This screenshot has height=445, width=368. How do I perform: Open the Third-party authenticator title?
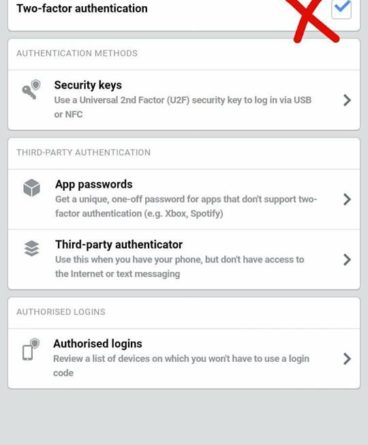pos(119,245)
